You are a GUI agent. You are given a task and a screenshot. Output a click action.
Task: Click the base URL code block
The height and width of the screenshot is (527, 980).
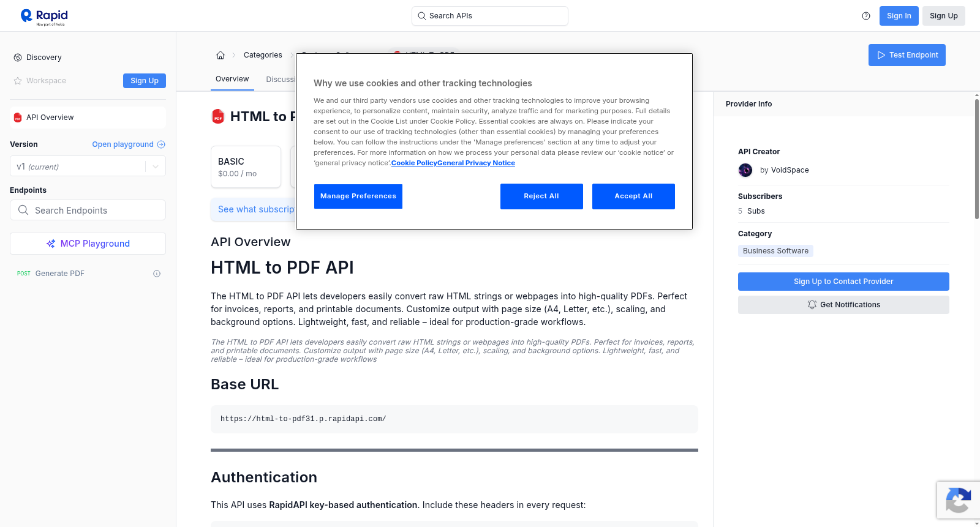pyautogui.click(x=454, y=419)
